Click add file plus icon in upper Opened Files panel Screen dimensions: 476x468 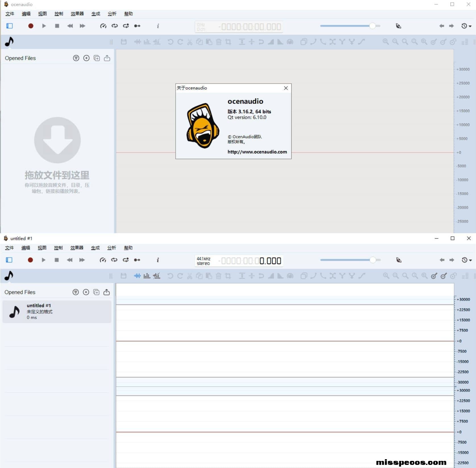[86, 58]
